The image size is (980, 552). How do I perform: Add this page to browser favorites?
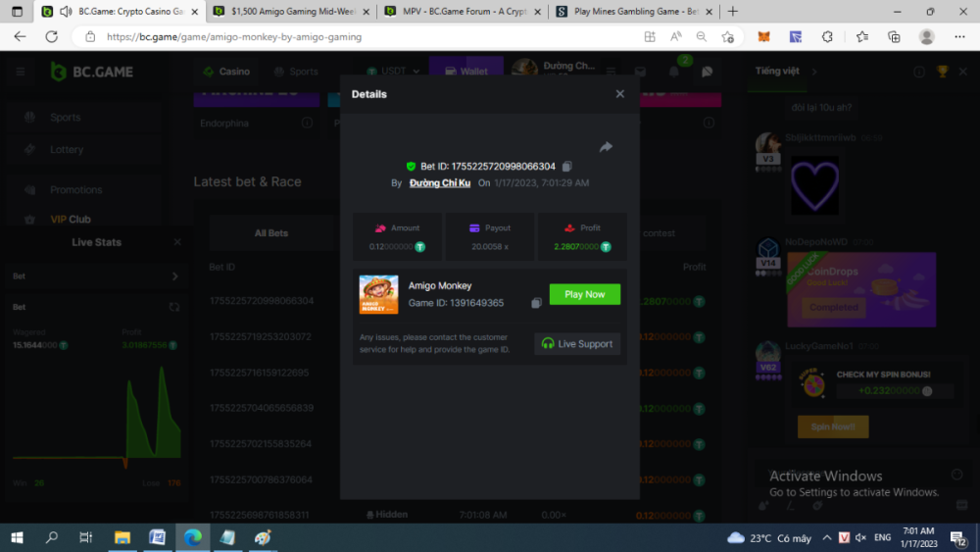point(727,36)
